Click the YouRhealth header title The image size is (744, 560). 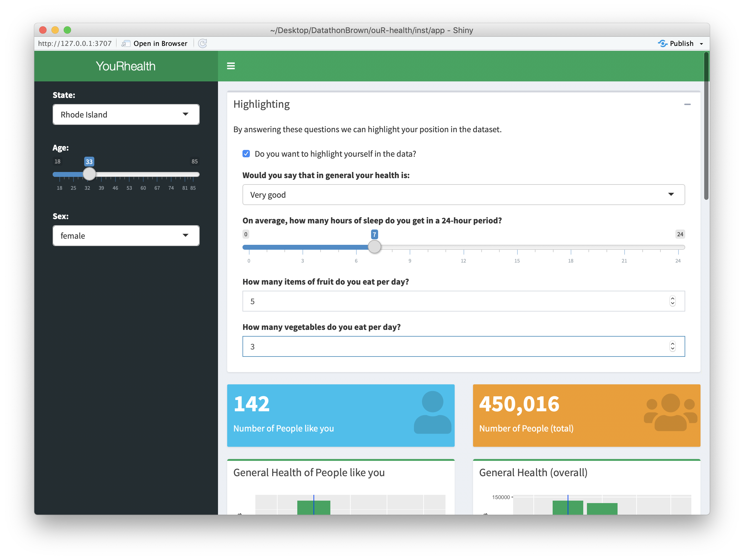126,66
